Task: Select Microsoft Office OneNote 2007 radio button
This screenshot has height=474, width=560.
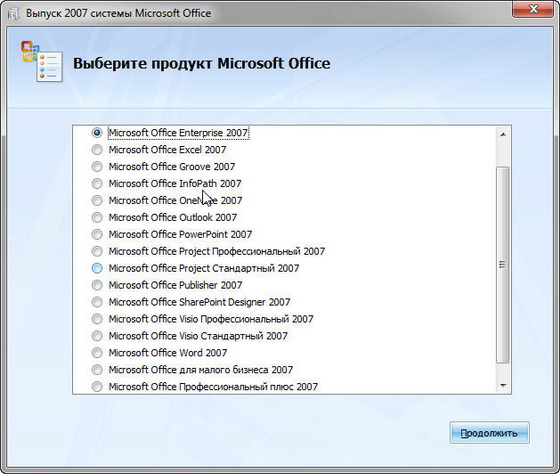Action: [97, 200]
